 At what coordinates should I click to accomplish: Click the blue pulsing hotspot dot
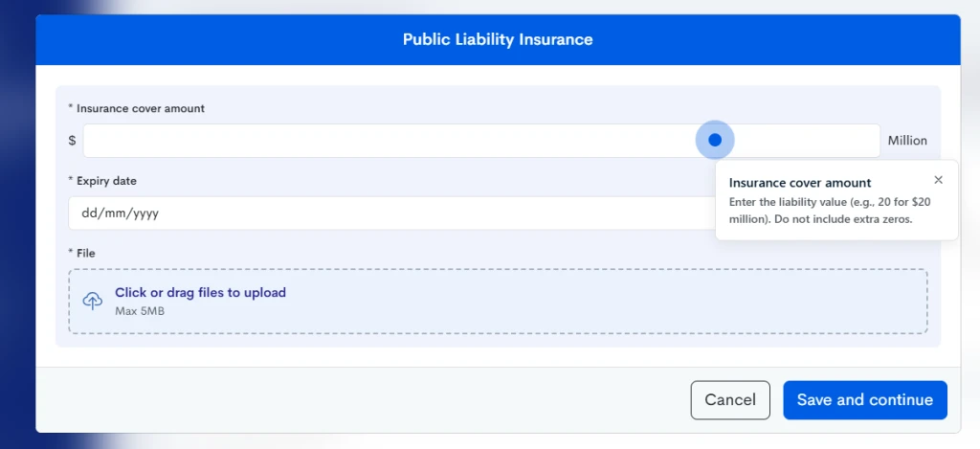pos(715,140)
